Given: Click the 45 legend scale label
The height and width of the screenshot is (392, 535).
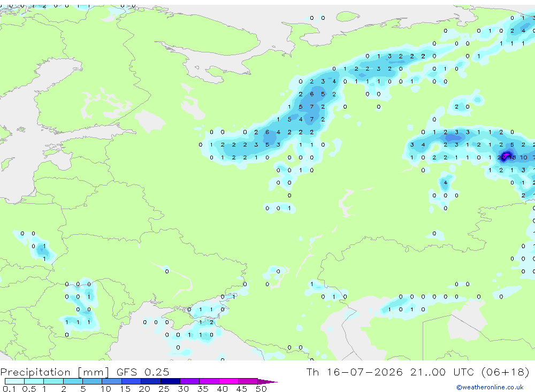Looking at the screenshot, I should (x=242, y=389).
